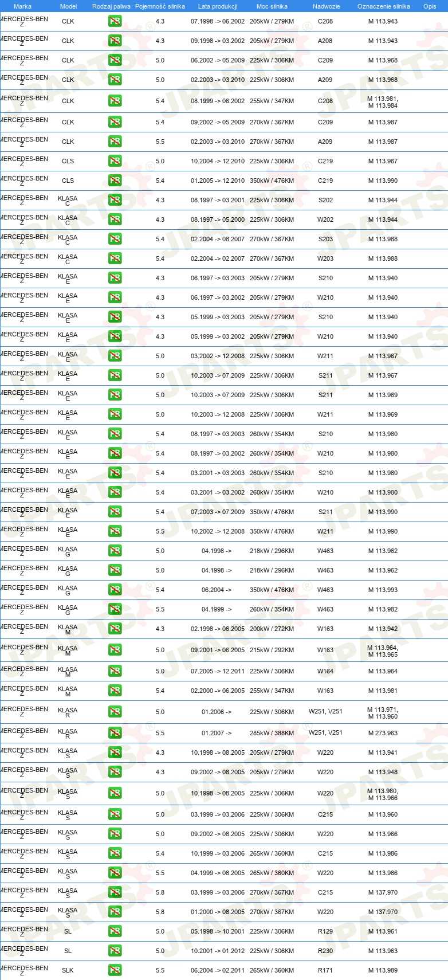Click petrol icon in KLASA C S202 row
Viewport: 448px width, 980px height.
click(x=115, y=200)
